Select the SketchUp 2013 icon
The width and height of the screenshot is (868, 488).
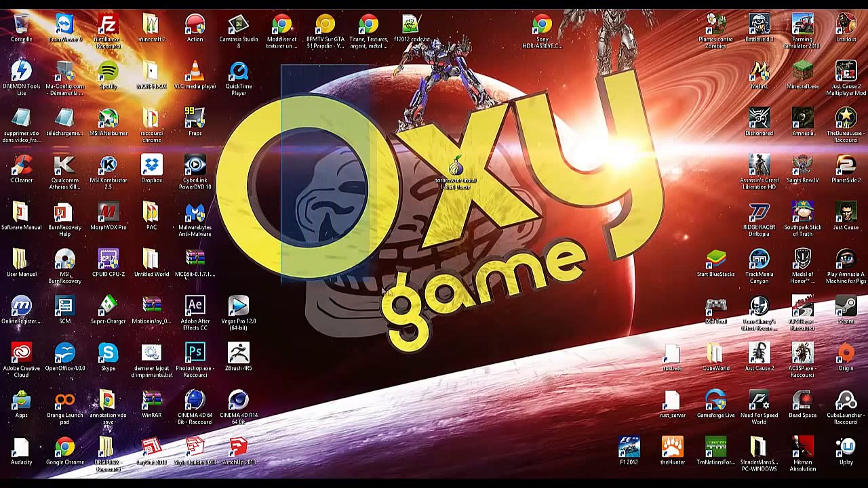click(238, 447)
